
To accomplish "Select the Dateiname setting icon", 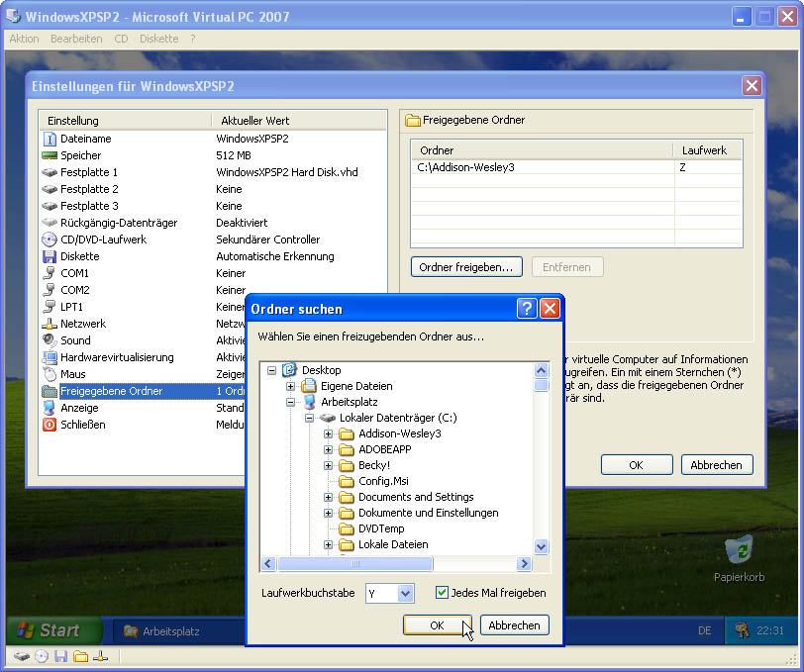I will (x=50, y=139).
